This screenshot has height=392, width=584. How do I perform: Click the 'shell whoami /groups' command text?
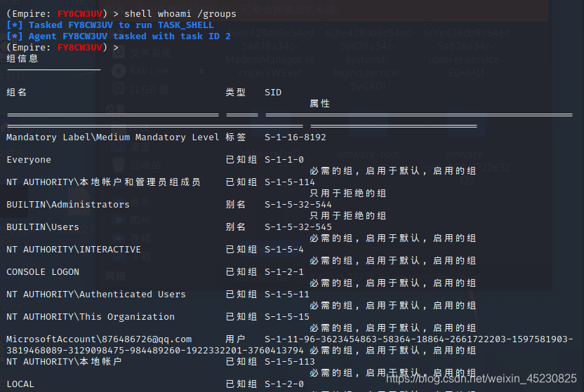[180, 14]
